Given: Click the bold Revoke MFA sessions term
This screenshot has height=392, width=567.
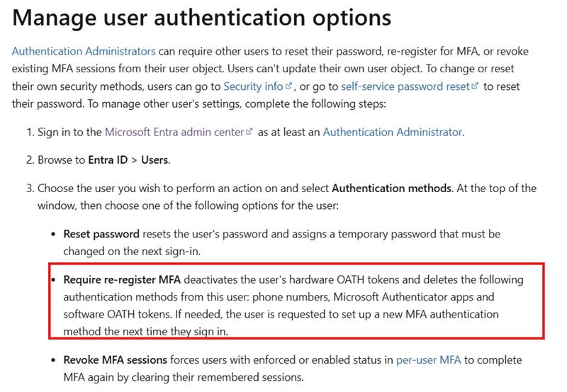Looking at the screenshot, I should [x=115, y=360].
